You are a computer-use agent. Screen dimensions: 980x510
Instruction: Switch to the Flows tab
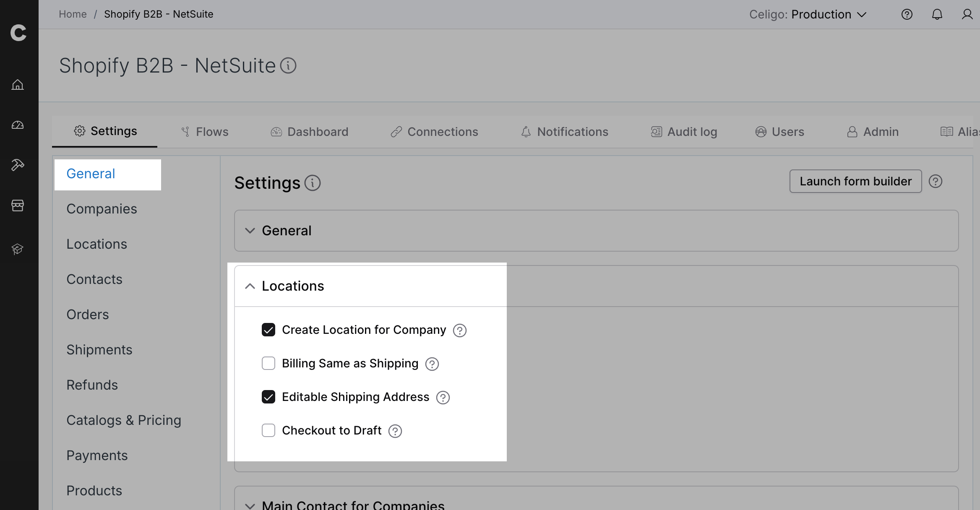[204, 132]
